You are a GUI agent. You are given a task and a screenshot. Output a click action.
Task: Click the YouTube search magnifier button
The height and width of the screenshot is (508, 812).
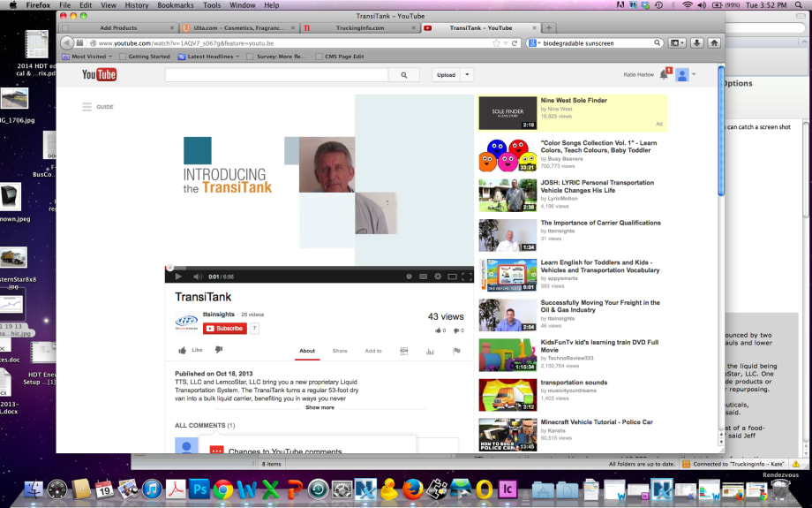click(404, 75)
